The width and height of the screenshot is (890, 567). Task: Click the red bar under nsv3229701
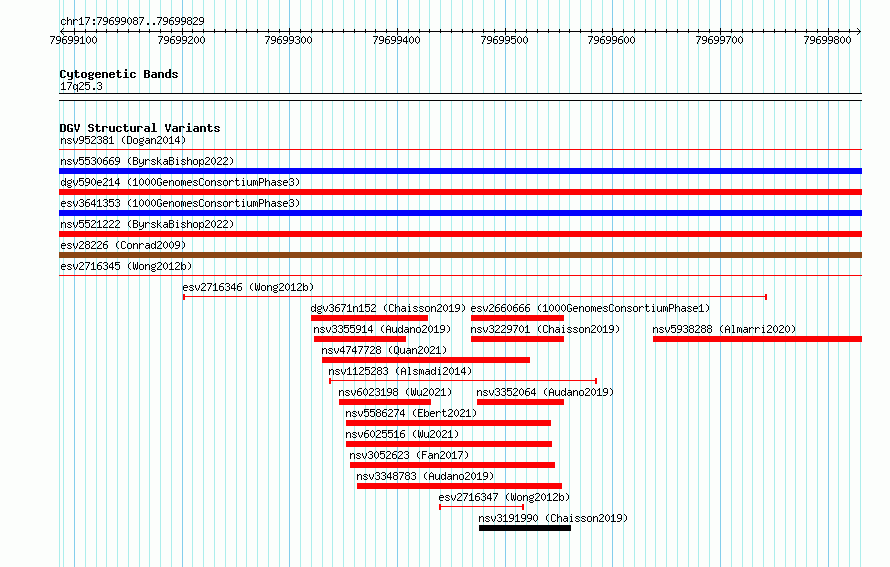pyautogui.click(x=518, y=339)
